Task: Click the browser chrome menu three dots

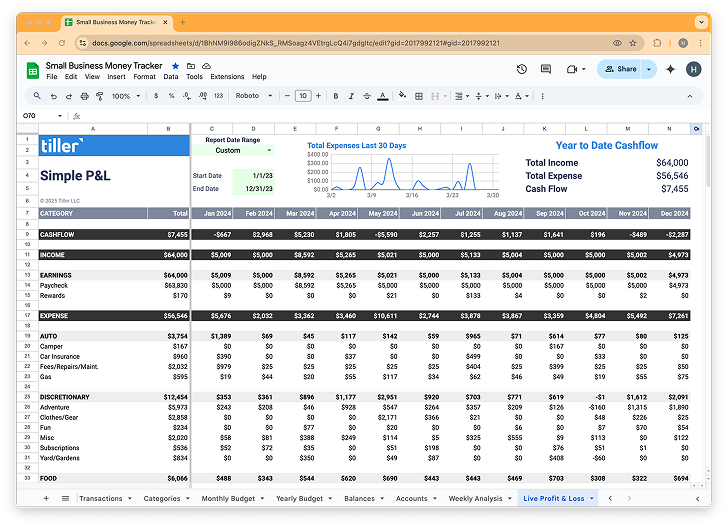Action: 701,43
